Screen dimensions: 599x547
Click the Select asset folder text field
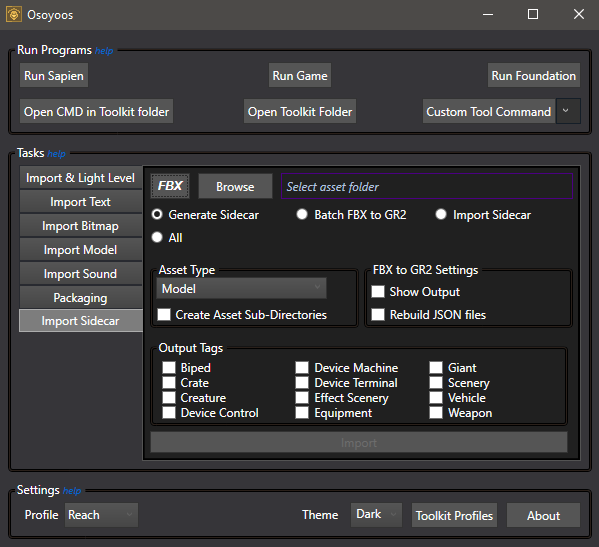pos(427,186)
